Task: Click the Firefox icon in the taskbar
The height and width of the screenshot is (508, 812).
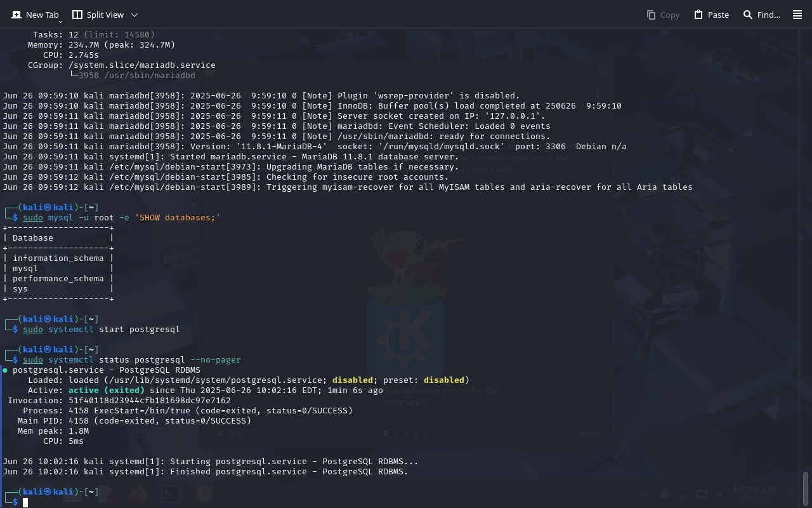Action: pyautogui.click(x=138, y=493)
